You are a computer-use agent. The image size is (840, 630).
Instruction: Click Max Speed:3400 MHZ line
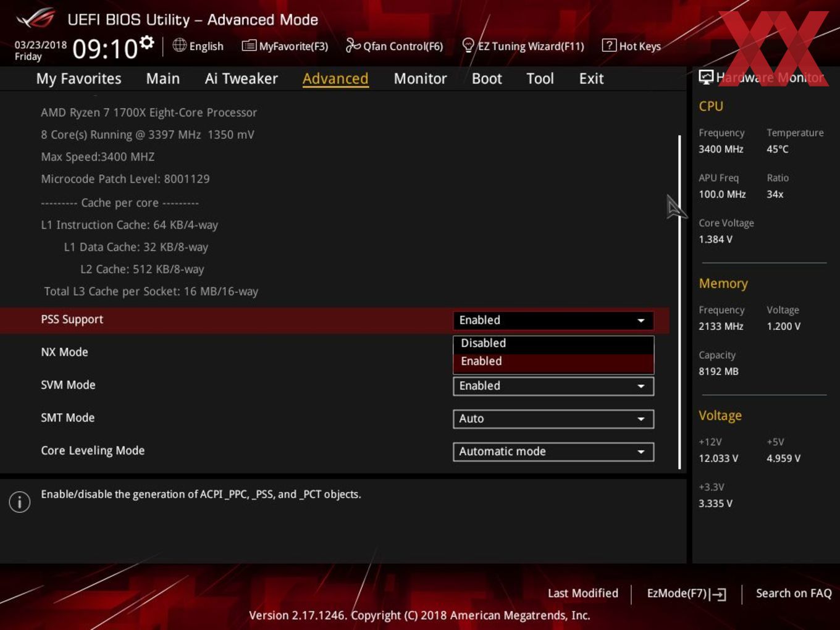(x=98, y=157)
